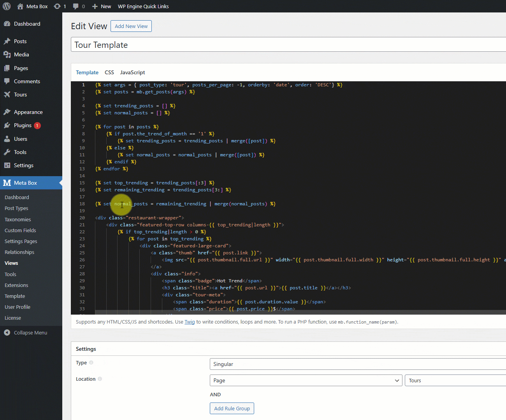Switch to the CSS tab
The height and width of the screenshot is (420, 506).
(x=109, y=72)
